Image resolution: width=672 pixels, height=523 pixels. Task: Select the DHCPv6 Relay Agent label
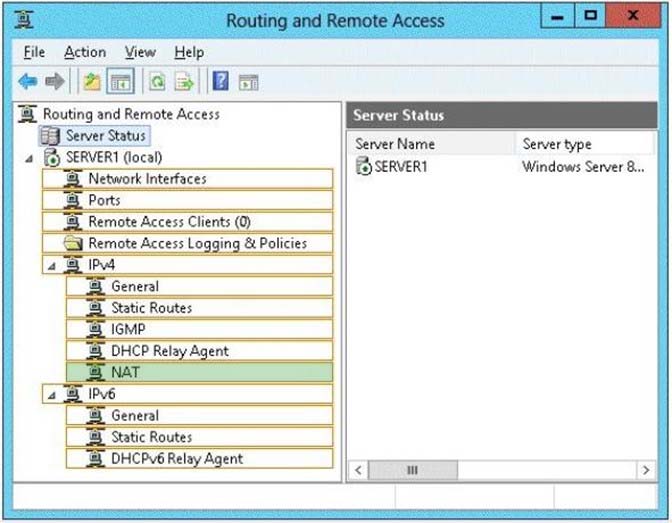[177, 458]
